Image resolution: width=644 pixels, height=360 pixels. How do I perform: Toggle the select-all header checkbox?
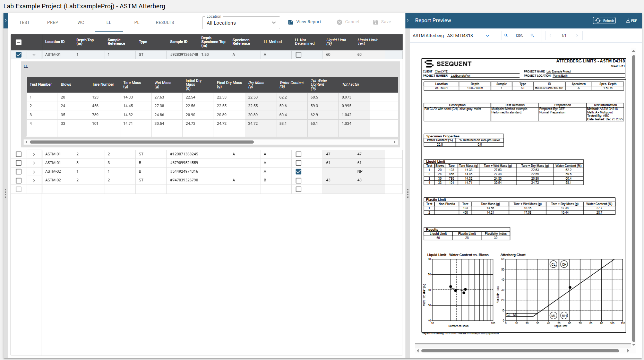(19, 42)
